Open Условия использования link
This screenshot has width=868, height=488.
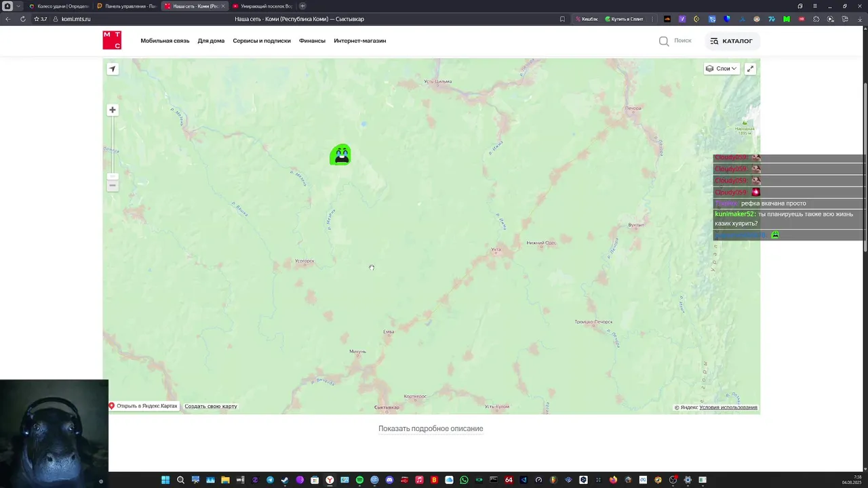[x=728, y=407]
